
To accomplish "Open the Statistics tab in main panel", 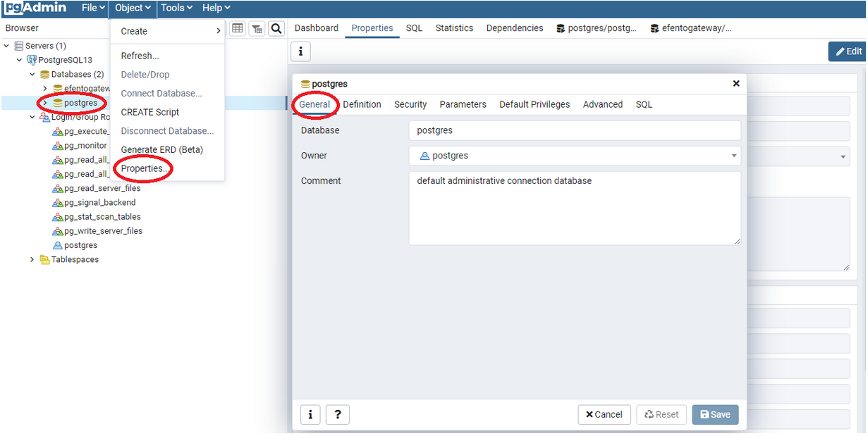I will click(x=454, y=28).
